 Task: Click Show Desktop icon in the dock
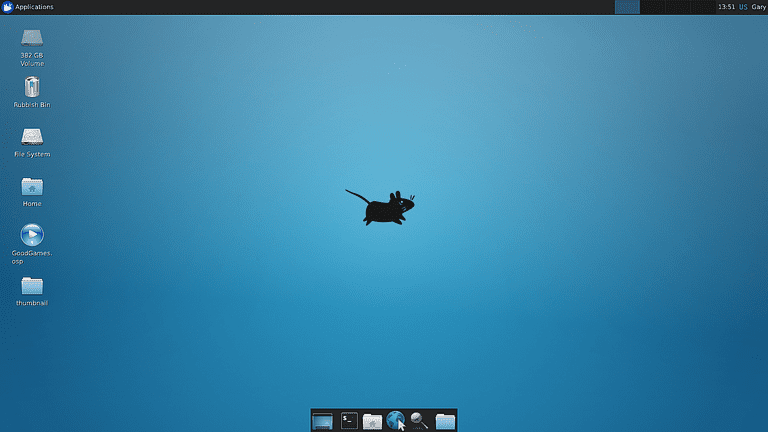(322, 421)
